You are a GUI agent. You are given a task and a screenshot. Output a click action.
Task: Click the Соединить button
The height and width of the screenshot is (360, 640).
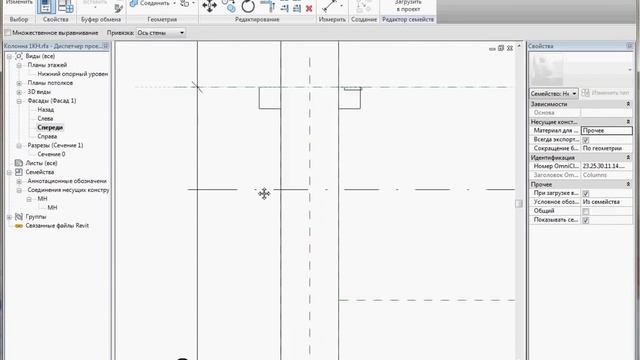(x=150, y=3)
